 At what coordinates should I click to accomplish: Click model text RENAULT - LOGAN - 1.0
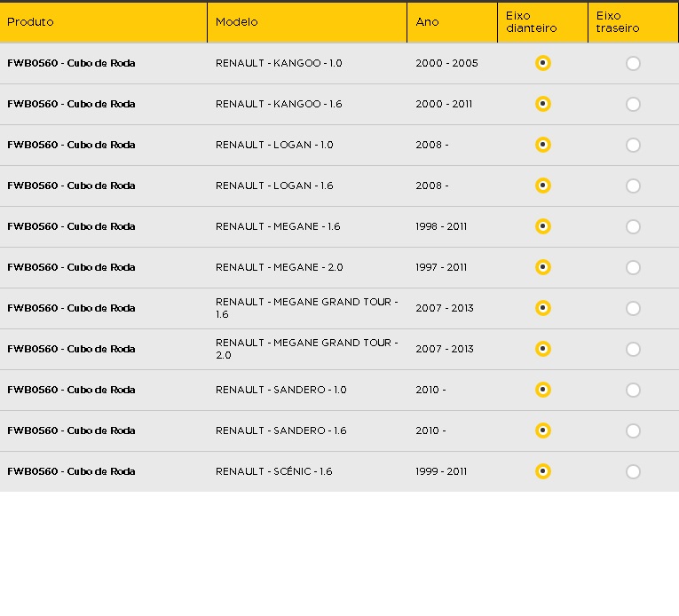274,145
